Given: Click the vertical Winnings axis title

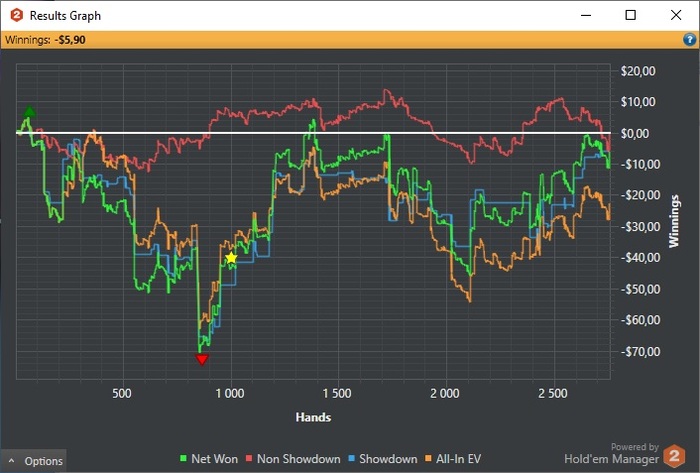Looking at the screenshot, I should pyautogui.click(x=673, y=221).
